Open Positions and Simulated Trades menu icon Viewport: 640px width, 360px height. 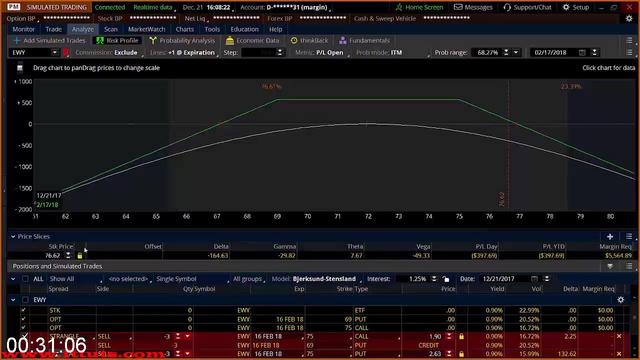(629, 266)
